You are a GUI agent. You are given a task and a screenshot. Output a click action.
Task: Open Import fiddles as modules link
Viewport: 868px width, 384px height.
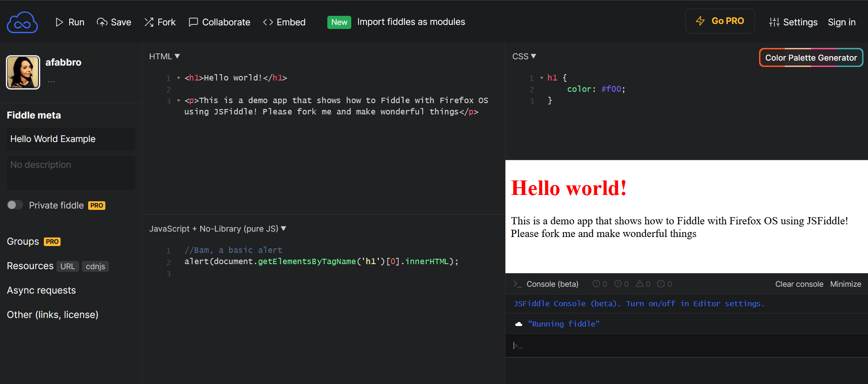(x=411, y=22)
